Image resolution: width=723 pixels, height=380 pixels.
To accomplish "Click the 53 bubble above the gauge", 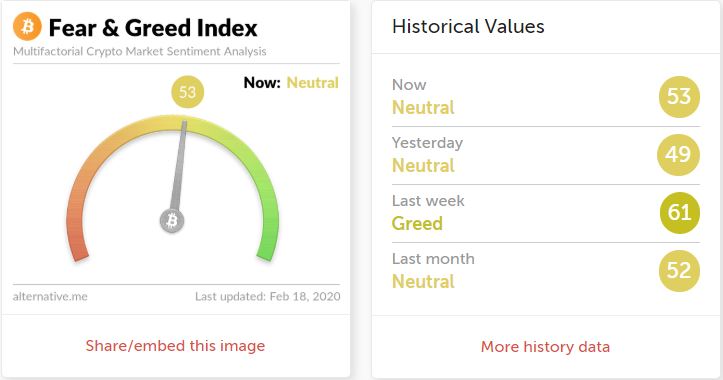I will coord(187,92).
